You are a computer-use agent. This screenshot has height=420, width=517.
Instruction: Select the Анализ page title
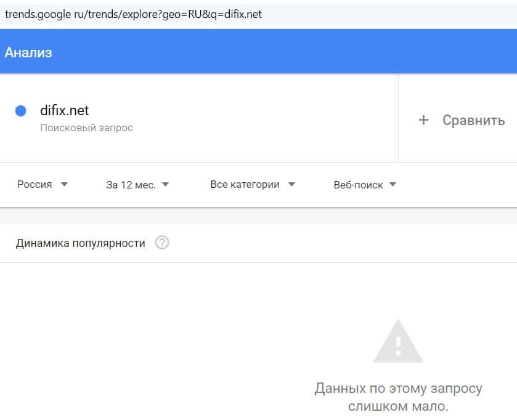click(x=28, y=52)
